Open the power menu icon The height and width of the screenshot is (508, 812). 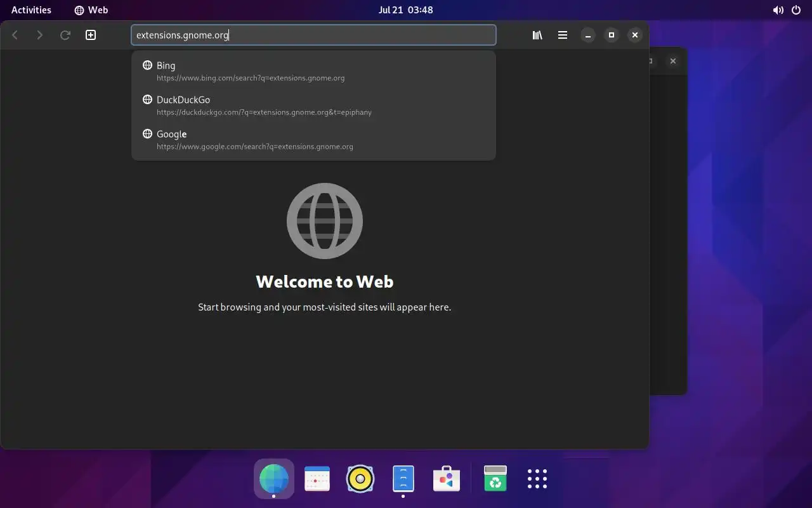(796, 10)
